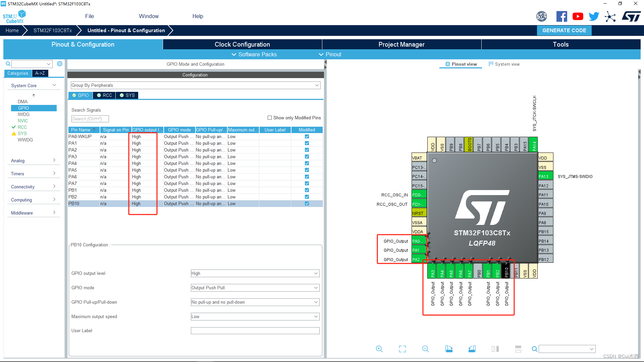Click the GENERATE CODE button
Screen dimensions: 644x362
point(564,31)
